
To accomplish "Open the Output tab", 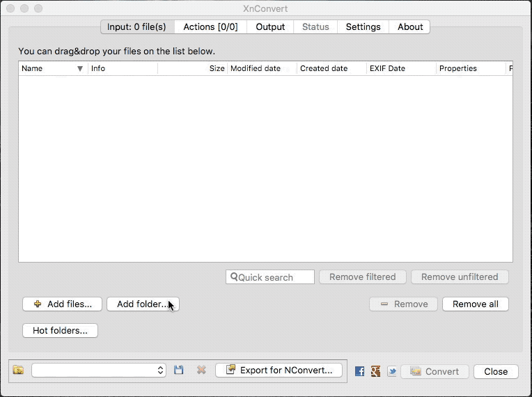I will pyautogui.click(x=270, y=26).
